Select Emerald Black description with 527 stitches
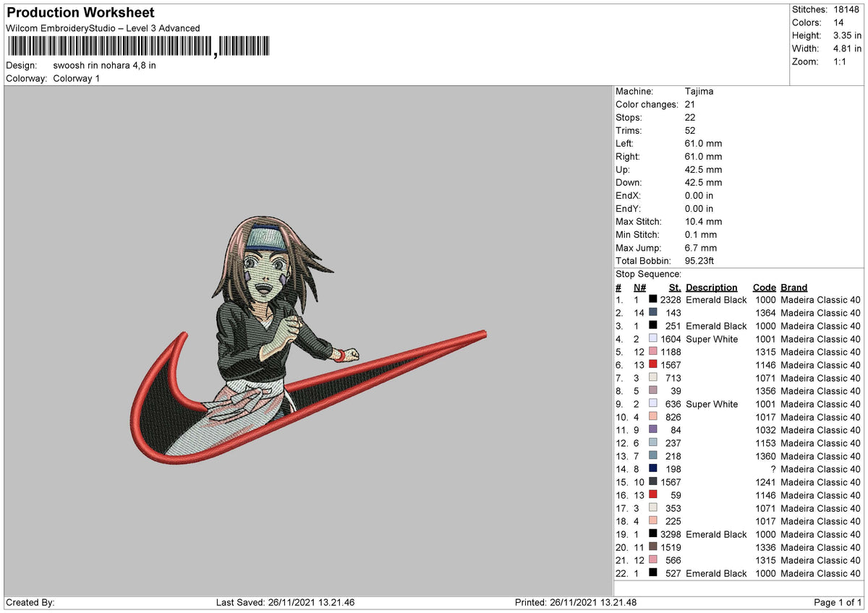The image size is (868, 613). pyautogui.click(x=716, y=573)
